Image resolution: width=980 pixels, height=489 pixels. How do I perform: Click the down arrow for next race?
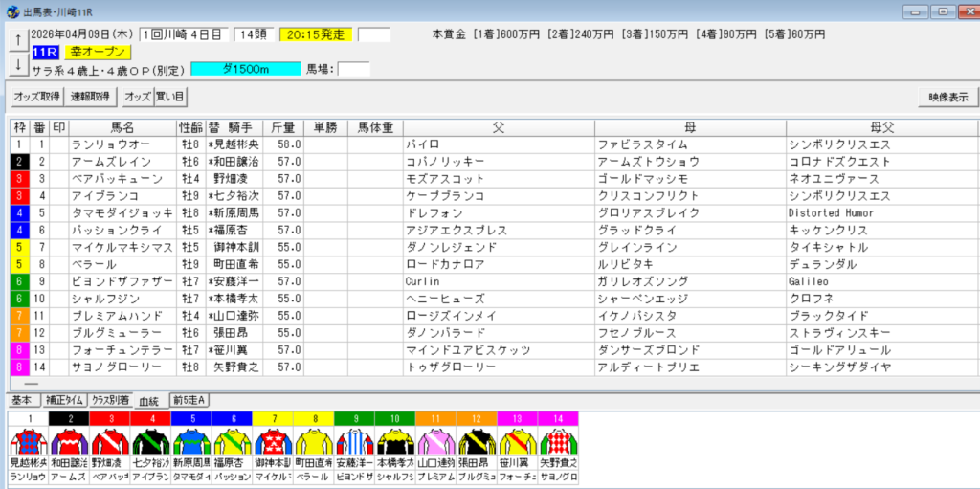(x=16, y=64)
